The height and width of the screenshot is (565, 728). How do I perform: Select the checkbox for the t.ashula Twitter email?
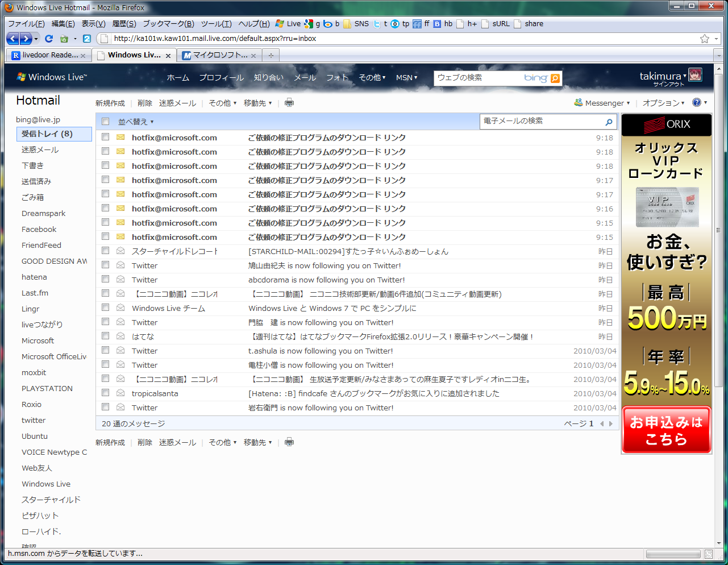pos(105,350)
